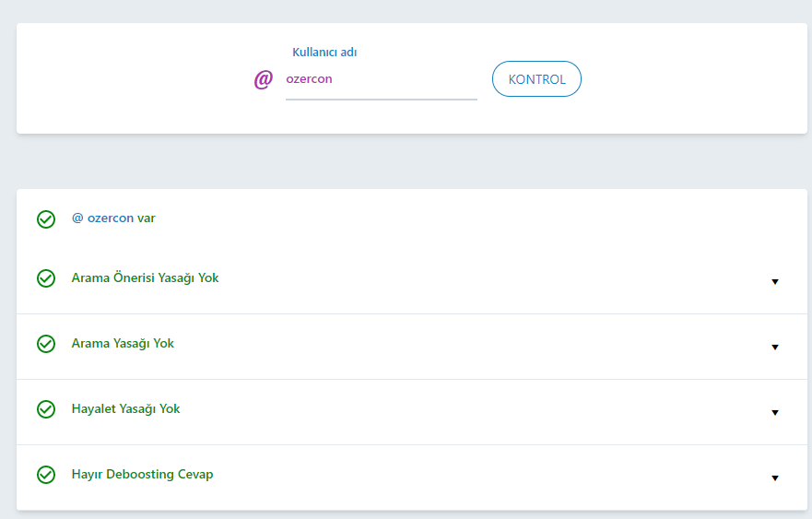Image resolution: width=812 pixels, height=519 pixels.
Task: Expand the Arama Yasağı Yok arrow
Action: (775, 347)
